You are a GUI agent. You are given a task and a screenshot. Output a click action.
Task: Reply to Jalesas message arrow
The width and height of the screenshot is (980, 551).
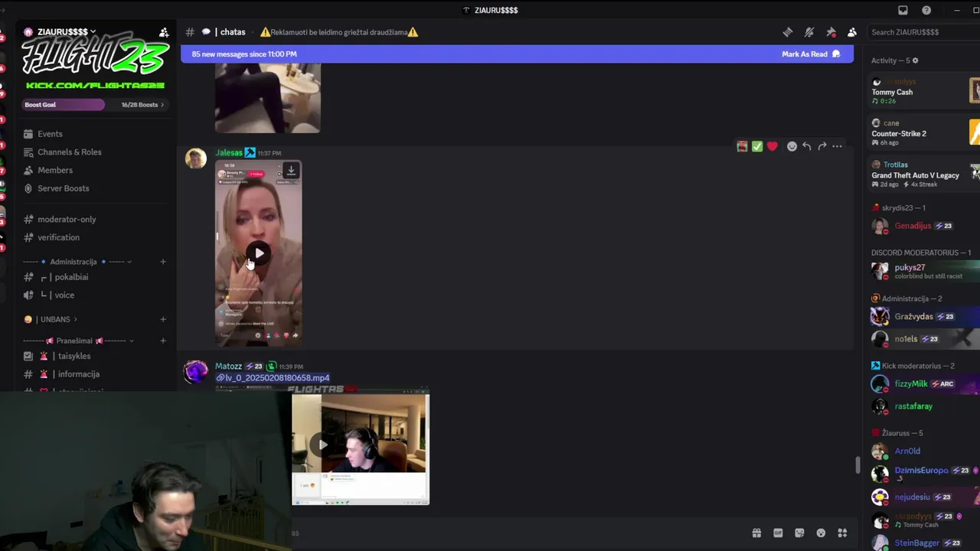click(x=807, y=146)
